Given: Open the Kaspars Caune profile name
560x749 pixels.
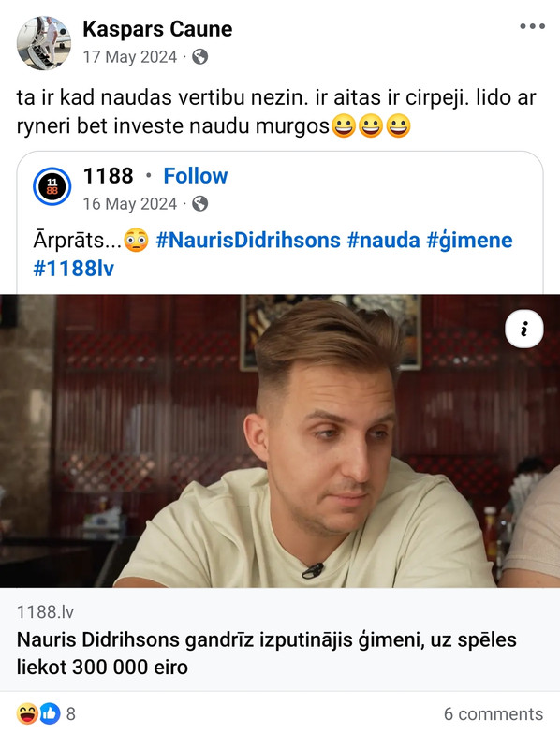Looking at the screenshot, I should coord(157,29).
